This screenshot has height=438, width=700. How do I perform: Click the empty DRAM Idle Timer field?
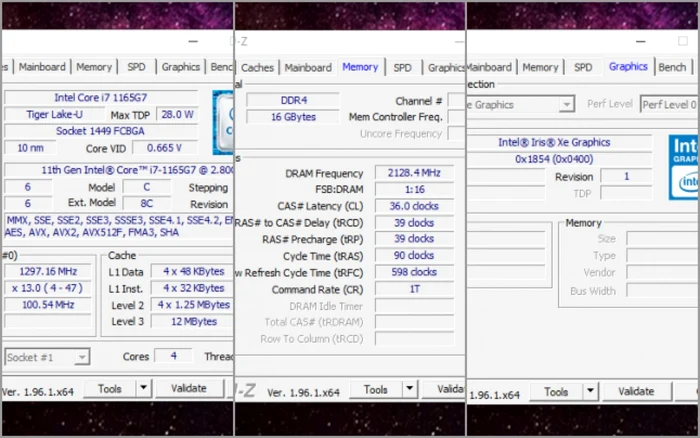click(414, 306)
